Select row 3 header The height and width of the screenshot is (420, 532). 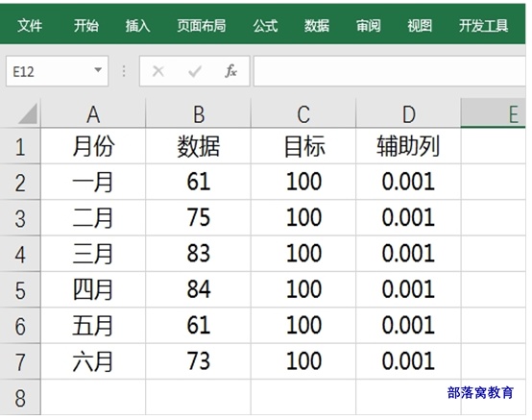pyautogui.click(x=20, y=218)
